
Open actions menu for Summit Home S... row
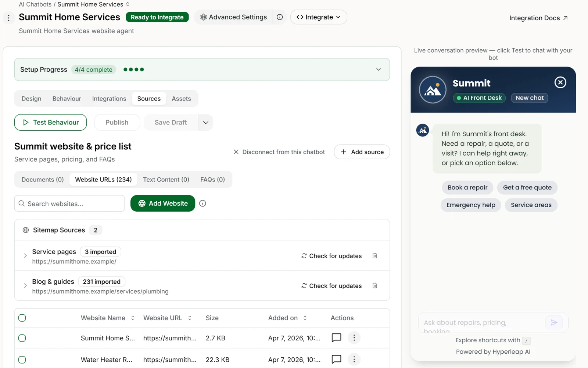coord(354,337)
